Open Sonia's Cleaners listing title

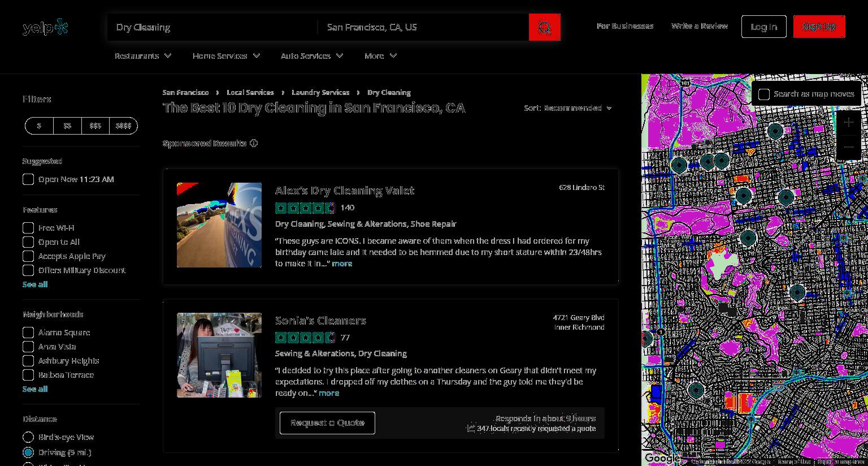[320, 321]
